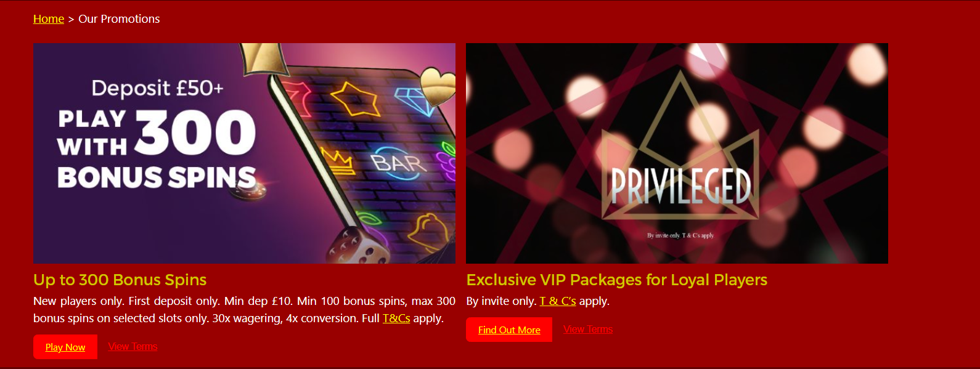
Task: Click the neon star icon on the banner
Action: [x=354, y=99]
